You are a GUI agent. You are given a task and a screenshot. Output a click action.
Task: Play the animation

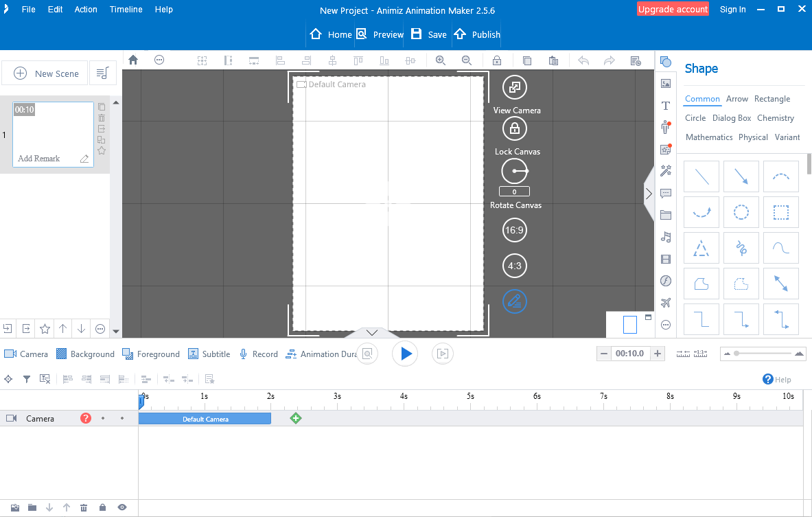point(405,354)
